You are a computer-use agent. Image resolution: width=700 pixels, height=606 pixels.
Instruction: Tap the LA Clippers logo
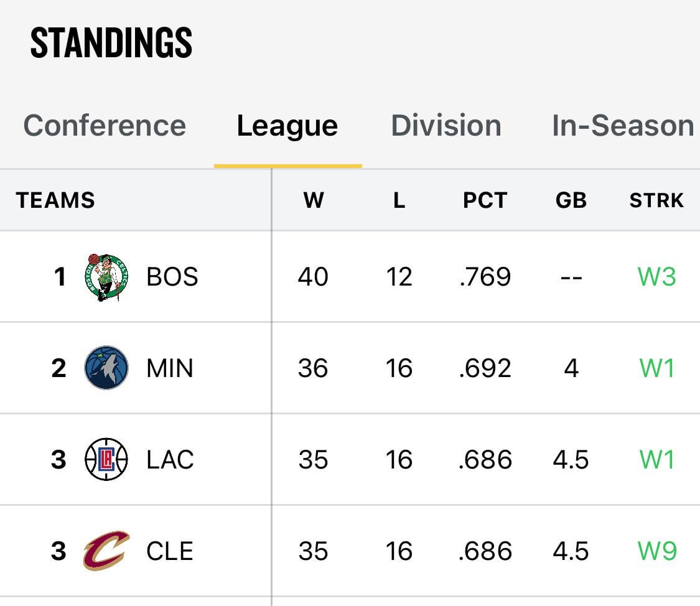tap(106, 460)
